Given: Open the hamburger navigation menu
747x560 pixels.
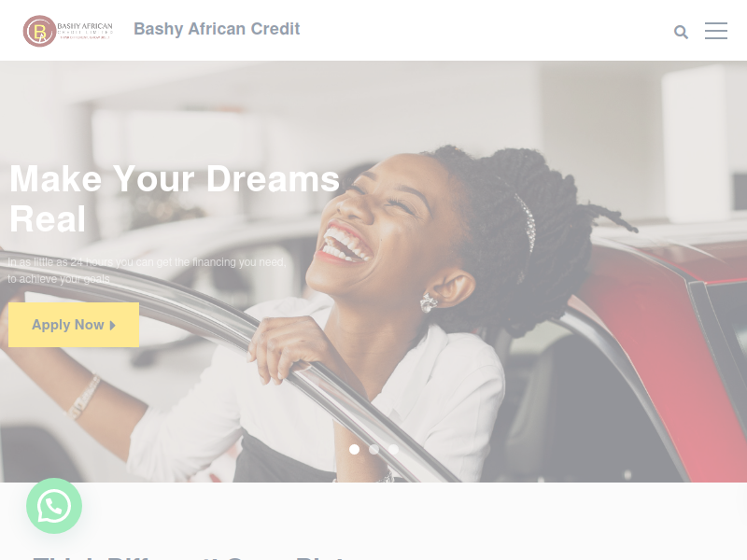Looking at the screenshot, I should click(715, 31).
